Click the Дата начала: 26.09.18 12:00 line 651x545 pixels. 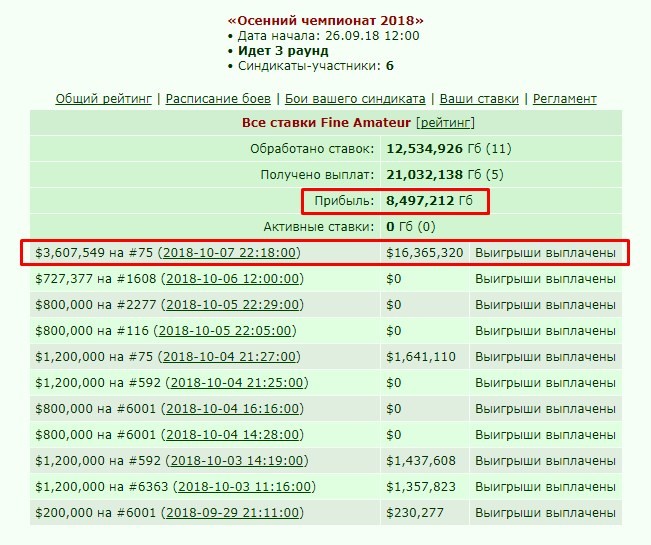(x=328, y=36)
